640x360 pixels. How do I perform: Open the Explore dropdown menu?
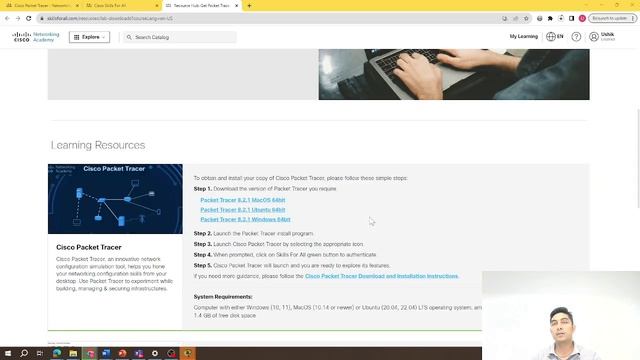tap(89, 37)
